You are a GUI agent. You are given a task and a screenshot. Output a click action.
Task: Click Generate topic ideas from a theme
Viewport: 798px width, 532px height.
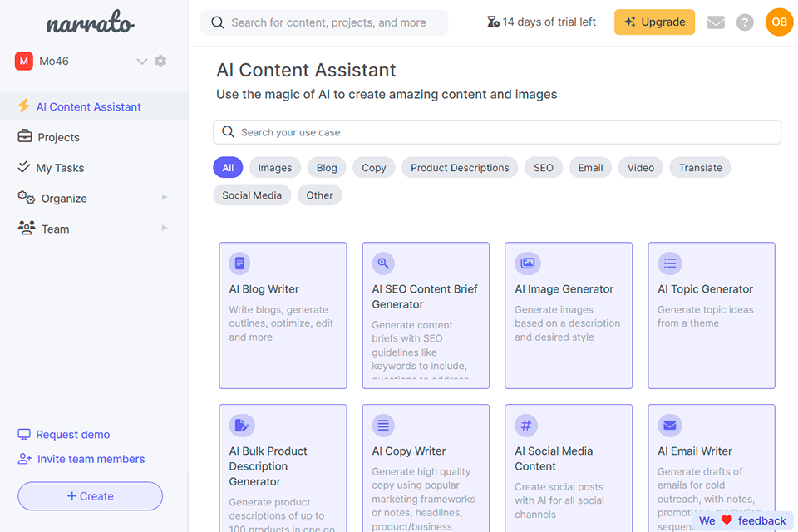click(706, 316)
